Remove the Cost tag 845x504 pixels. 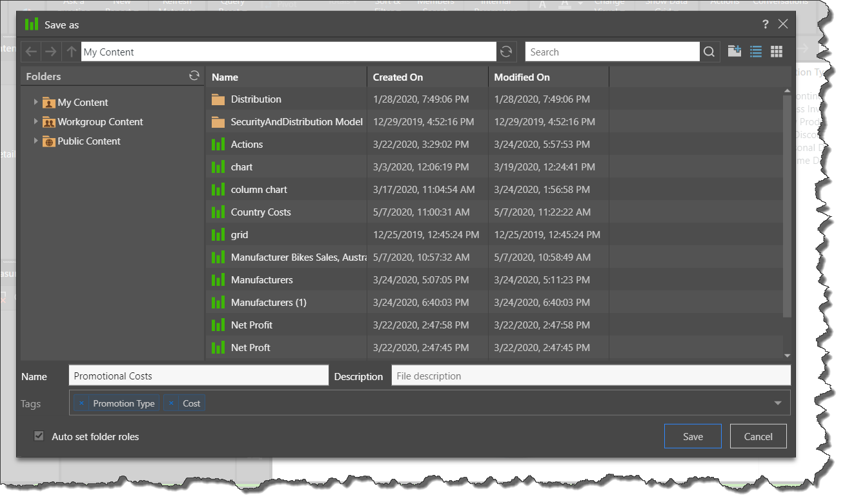pyautogui.click(x=171, y=403)
